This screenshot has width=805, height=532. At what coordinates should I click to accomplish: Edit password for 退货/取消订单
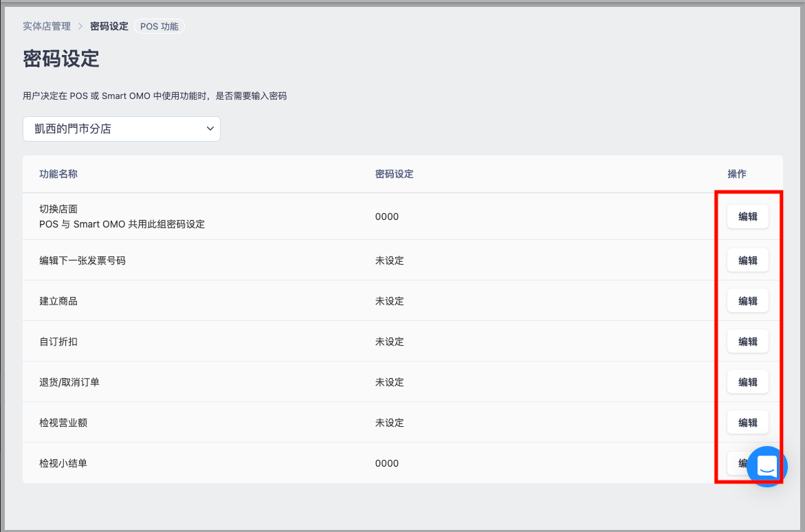click(x=747, y=382)
